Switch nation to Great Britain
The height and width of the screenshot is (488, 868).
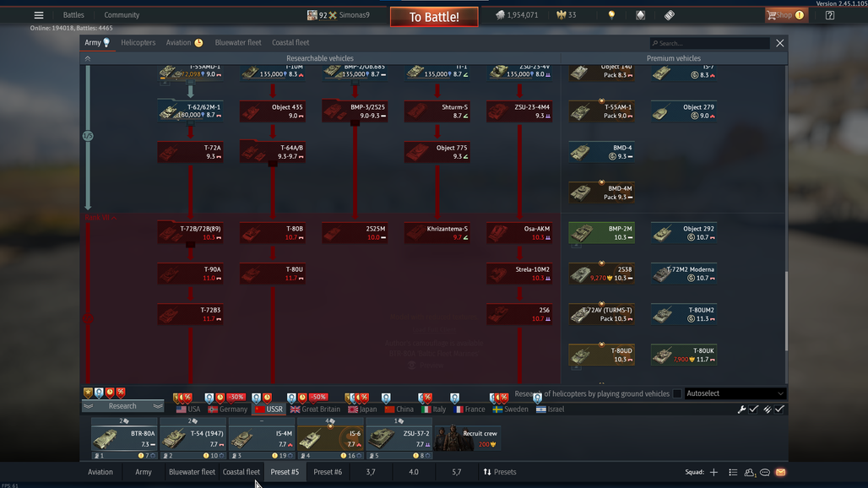pyautogui.click(x=315, y=409)
